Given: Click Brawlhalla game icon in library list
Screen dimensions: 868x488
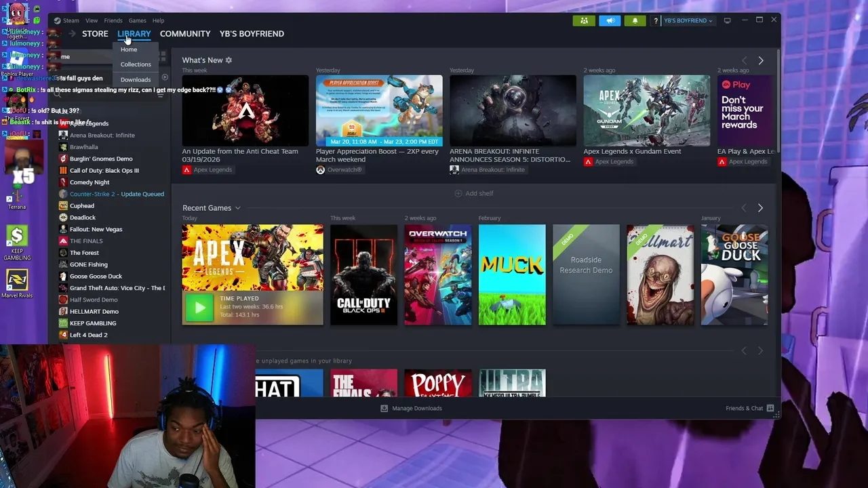Looking at the screenshot, I should click(x=63, y=147).
